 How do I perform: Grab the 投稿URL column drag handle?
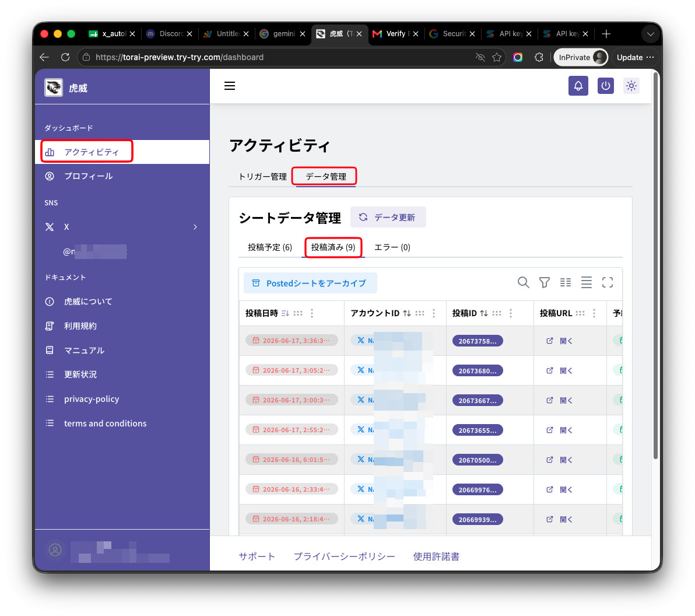(x=580, y=314)
